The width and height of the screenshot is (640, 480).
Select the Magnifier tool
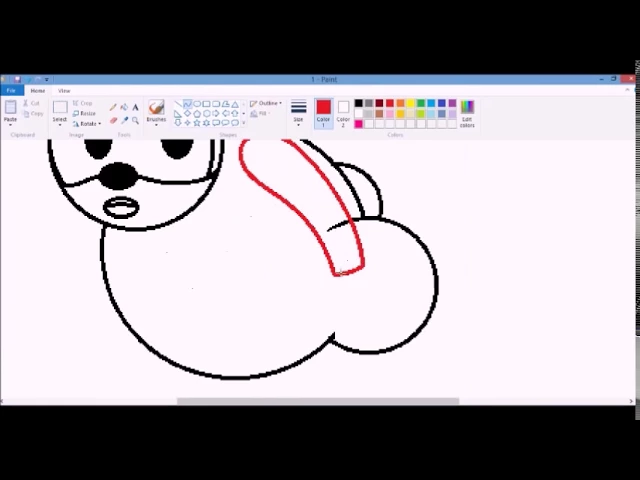135,120
